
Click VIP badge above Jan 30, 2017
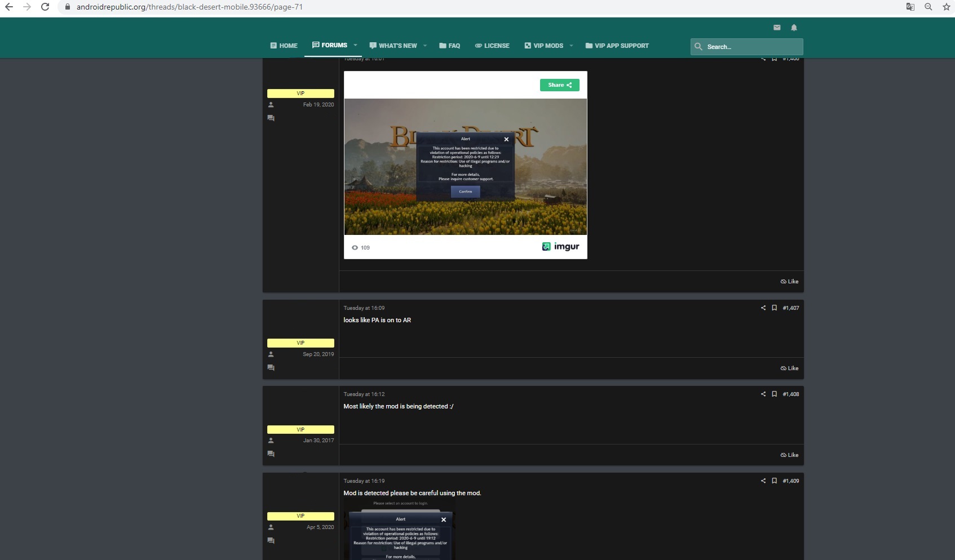(300, 429)
